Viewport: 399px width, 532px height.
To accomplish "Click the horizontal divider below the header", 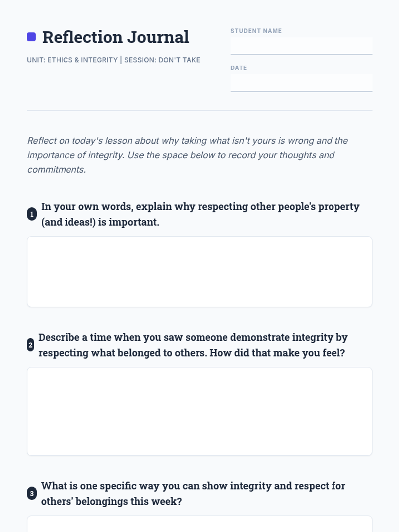I will (199, 110).
